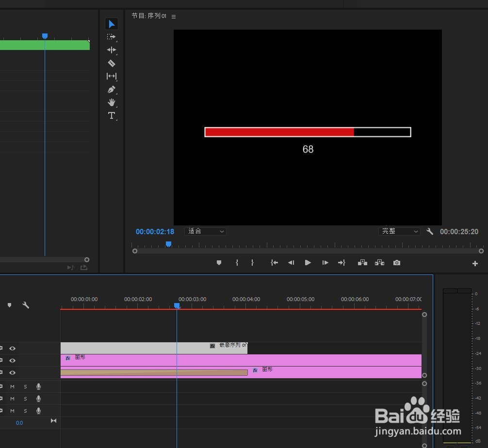Viewport: 488px width, 448px height.
Task: Click the export icon in the left panel
Action: pos(84,268)
